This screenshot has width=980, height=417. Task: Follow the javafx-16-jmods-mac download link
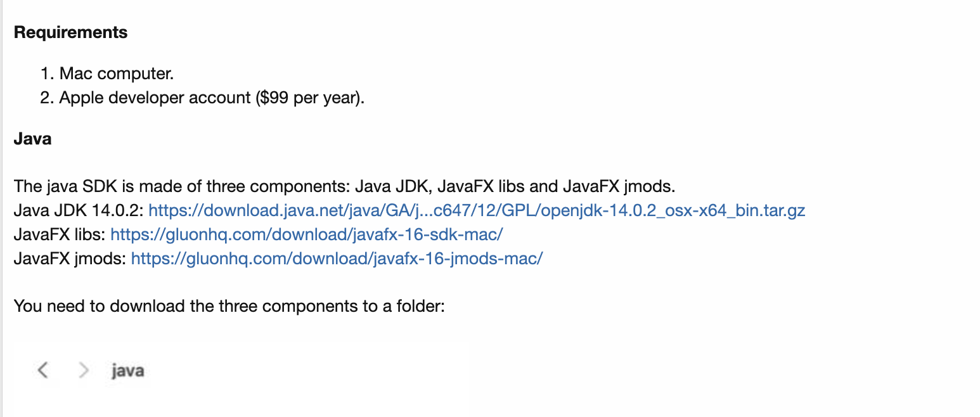[x=337, y=259]
